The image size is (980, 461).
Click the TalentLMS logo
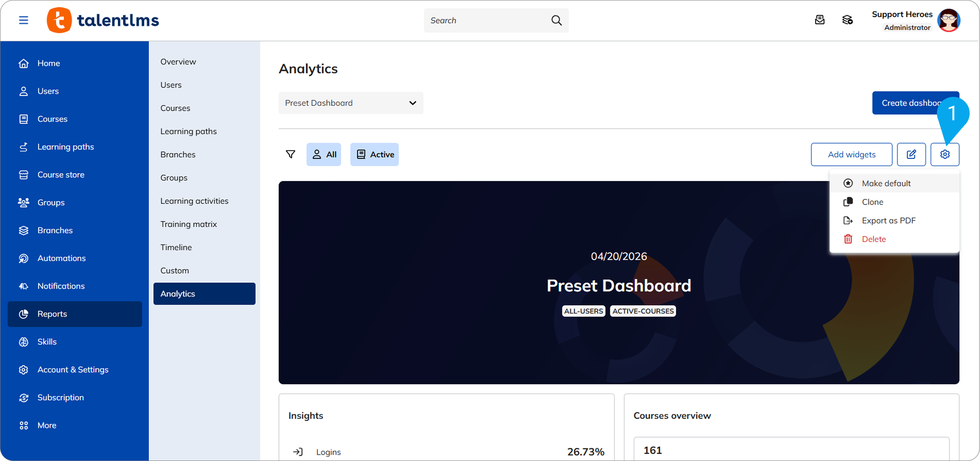click(x=103, y=20)
